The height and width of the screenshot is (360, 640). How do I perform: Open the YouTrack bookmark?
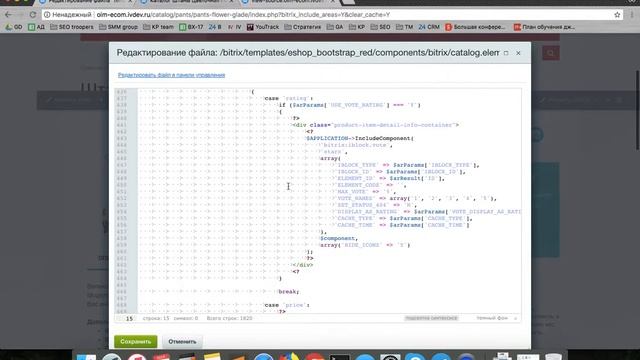(x=262, y=27)
